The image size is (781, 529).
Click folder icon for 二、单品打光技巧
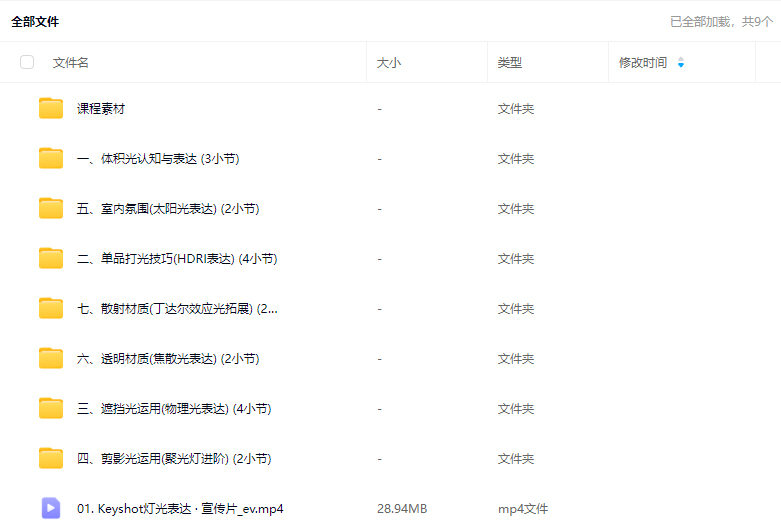pyautogui.click(x=51, y=258)
